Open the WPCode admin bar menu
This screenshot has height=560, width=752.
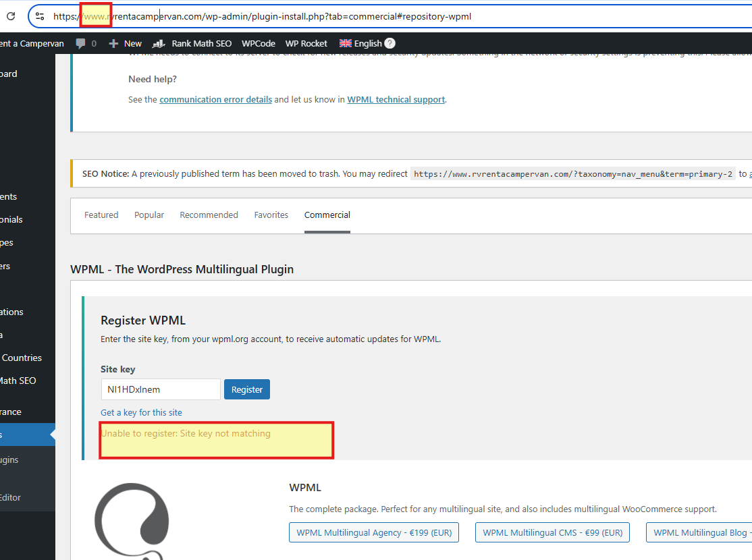[259, 44]
